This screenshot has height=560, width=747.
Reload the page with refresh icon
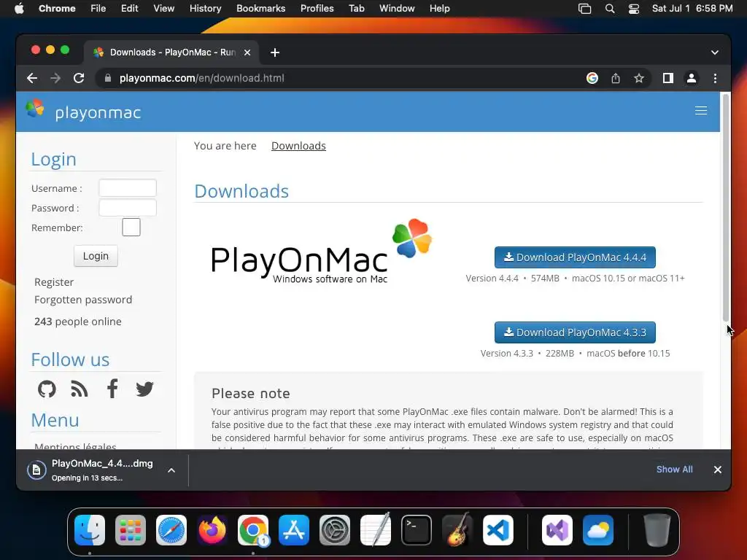(x=79, y=78)
